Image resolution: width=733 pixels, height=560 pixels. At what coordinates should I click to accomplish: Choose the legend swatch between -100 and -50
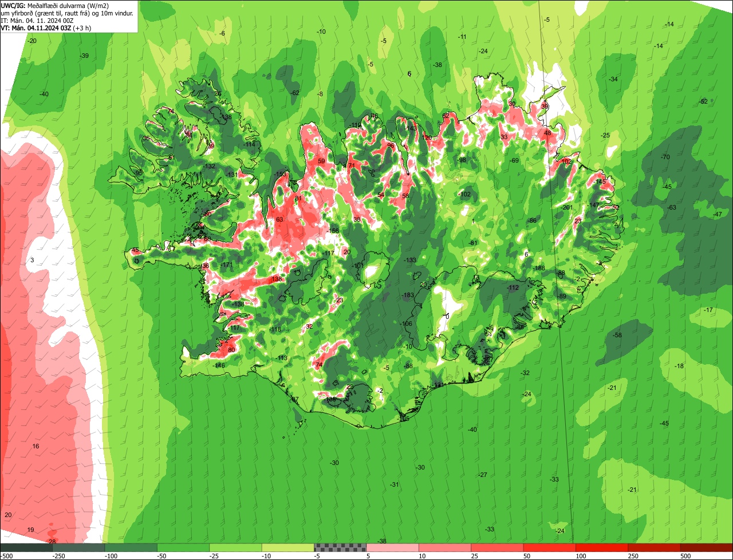coord(131,547)
